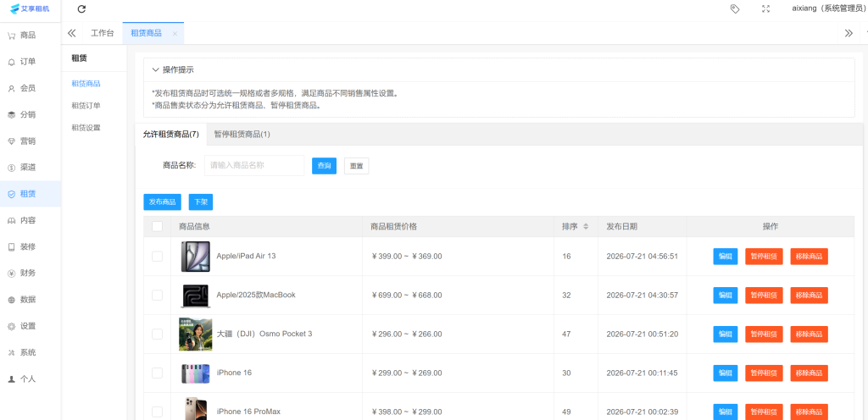Toggle the select-all checkbox in table header
The width and height of the screenshot is (868, 420).
[x=157, y=226]
